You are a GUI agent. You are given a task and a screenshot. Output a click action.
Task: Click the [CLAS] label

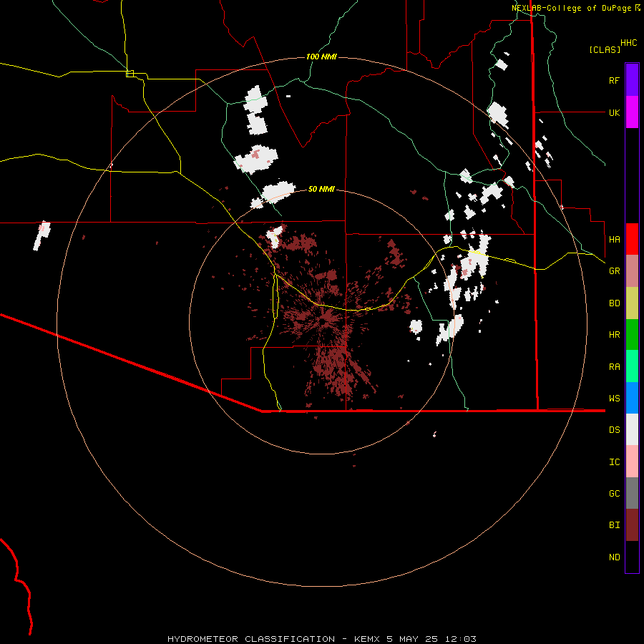coord(605,49)
